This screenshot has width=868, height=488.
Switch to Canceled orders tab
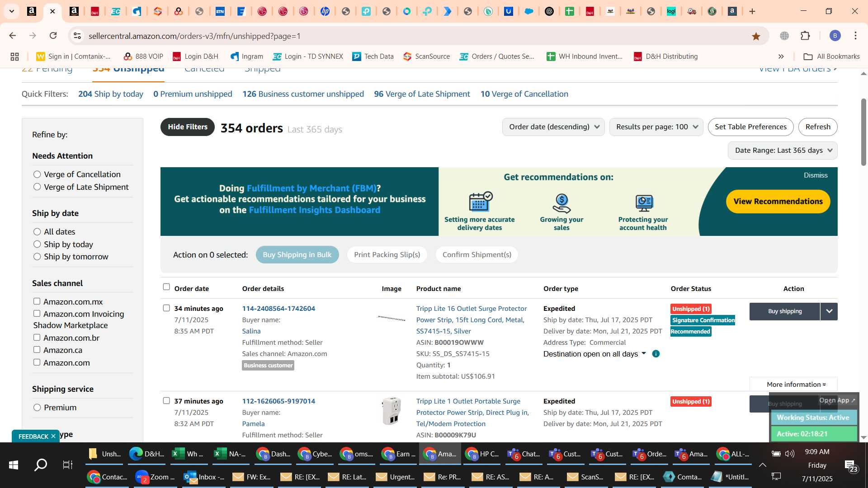coord(204,69)
